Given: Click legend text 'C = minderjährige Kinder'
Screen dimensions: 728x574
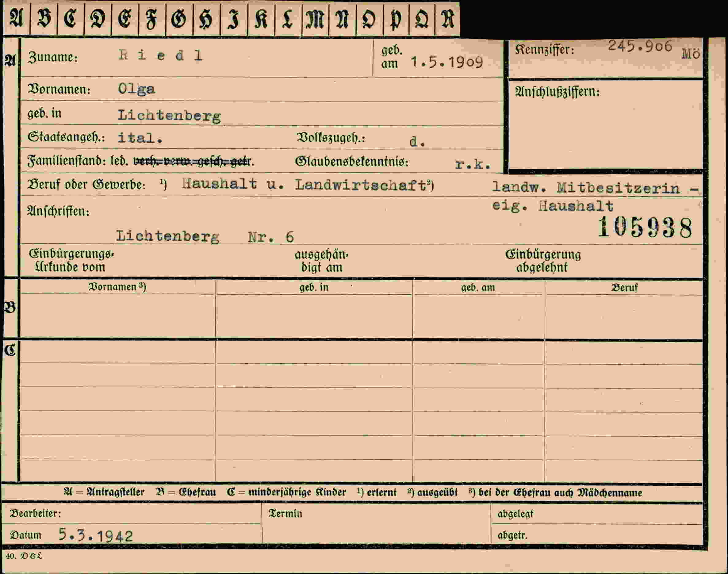Looking at the screenshot, I should click(286, 492).
